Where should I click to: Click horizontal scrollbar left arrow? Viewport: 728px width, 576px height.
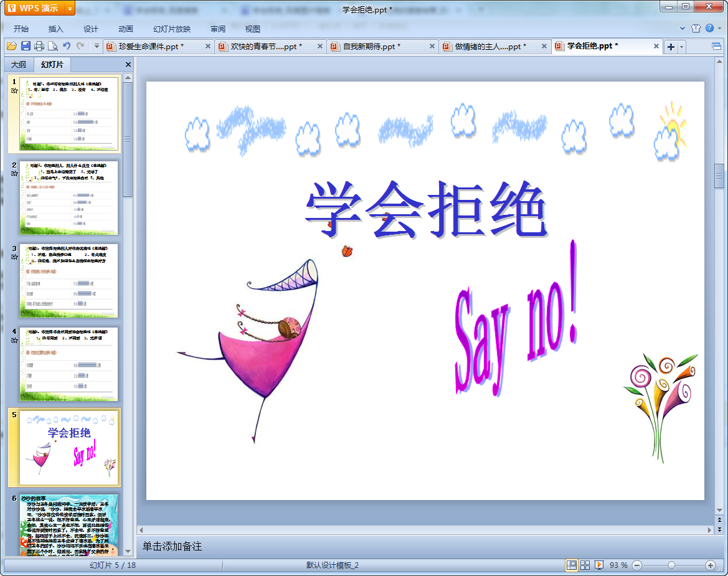[x=141, y=529]
